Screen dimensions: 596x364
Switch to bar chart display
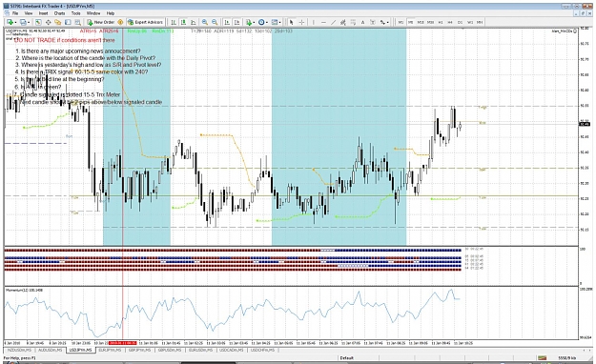tap(174, 22)
